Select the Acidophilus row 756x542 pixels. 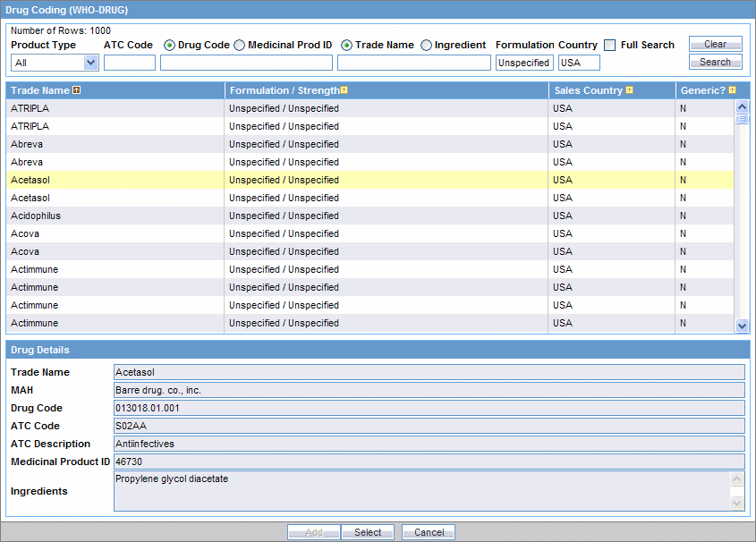pyautogui.click(x=370, y=216)
